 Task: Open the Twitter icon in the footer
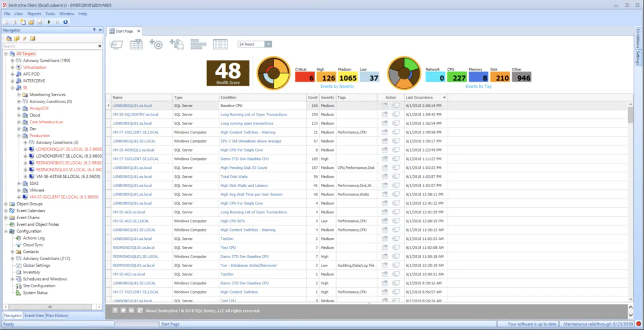[123, 310]
